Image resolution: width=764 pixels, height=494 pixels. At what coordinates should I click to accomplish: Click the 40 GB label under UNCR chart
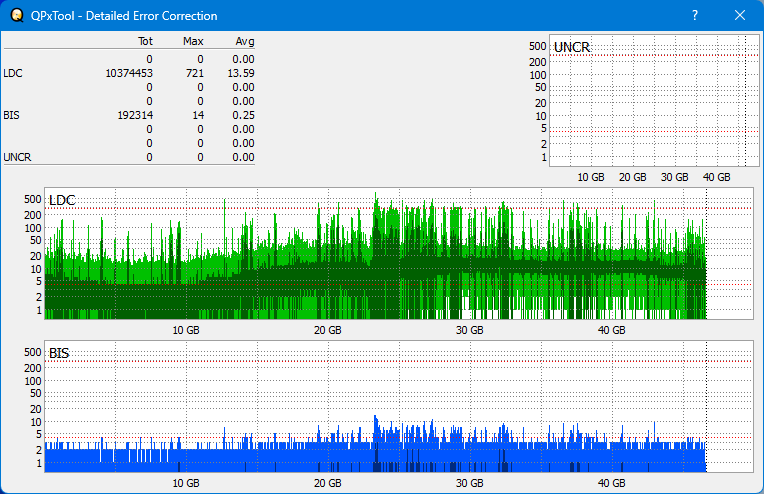[x=716, y=177]
